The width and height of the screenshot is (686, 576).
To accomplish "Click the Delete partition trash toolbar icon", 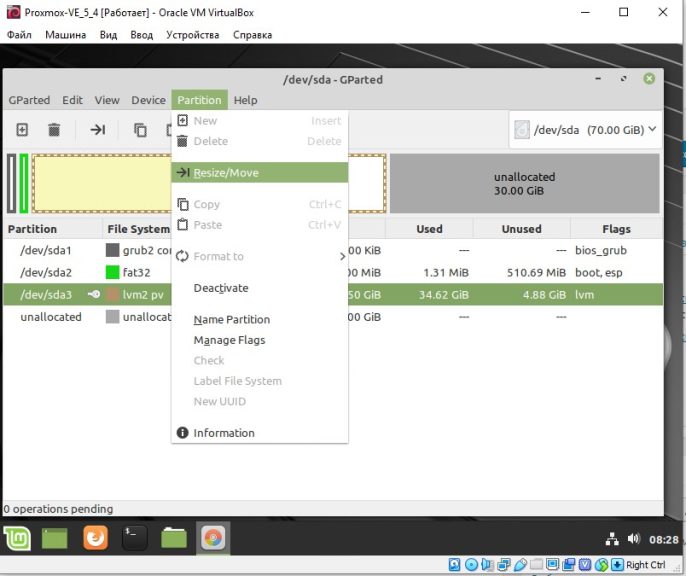I will click(54, 130).
